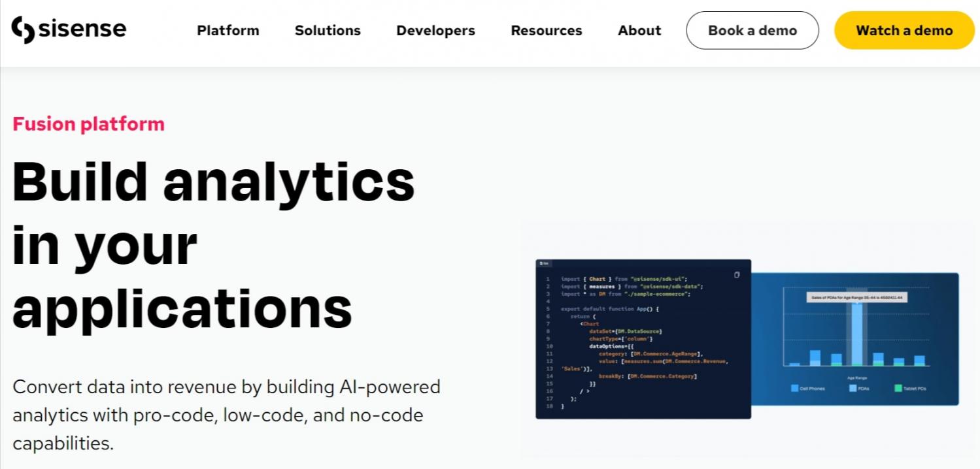Open the About menu

(639, 31)
